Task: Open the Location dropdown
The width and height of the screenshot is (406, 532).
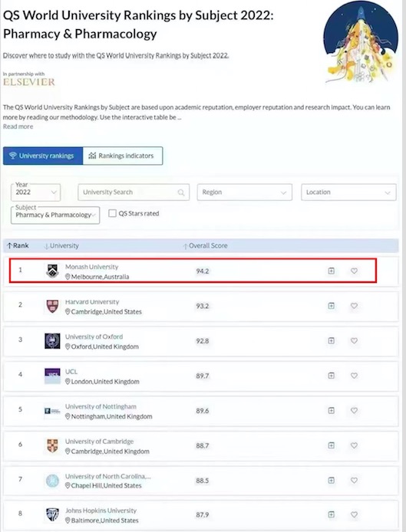Action: 348,192
